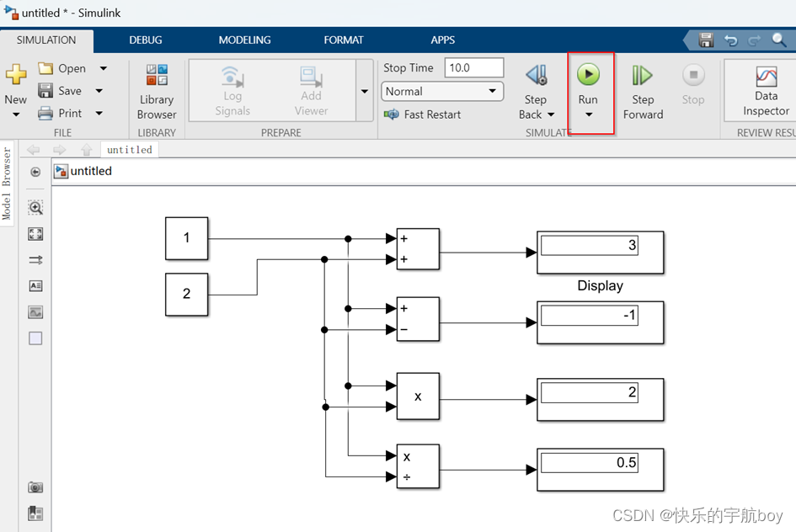This screenshot has height=532, width=796.
Task: Open the Normal simulation mode dropdown
Action: pos(491,91)
